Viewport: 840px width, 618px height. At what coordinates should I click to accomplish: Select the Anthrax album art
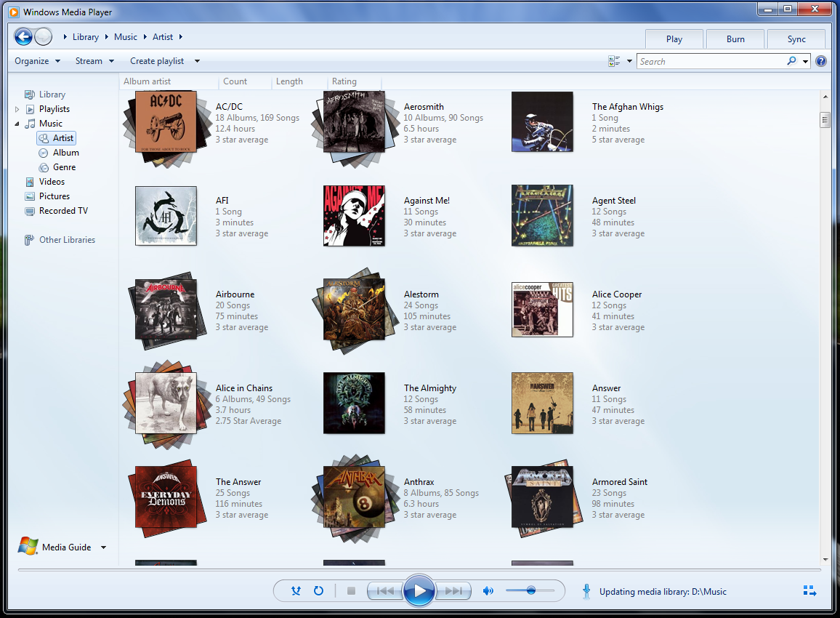(354, 498)
